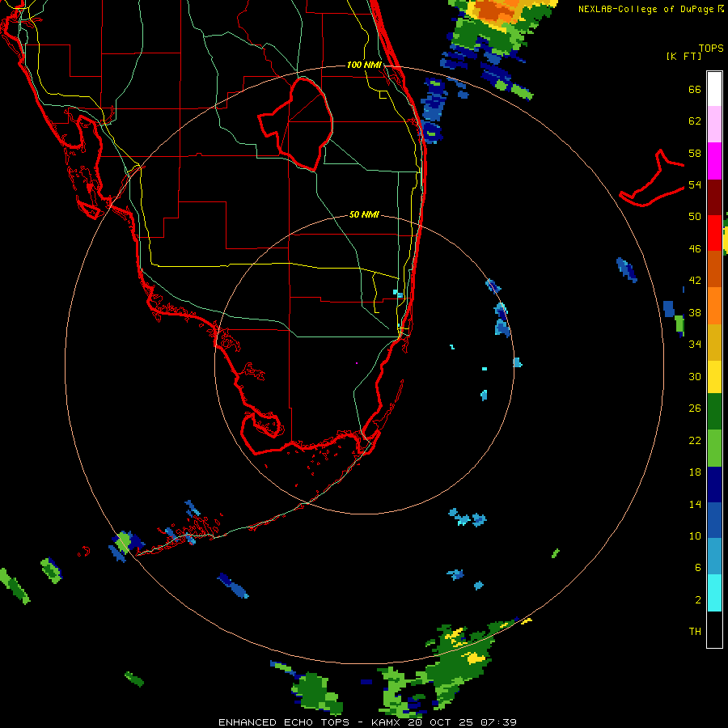Click the tiny magenta radar site dot
The height and width of the screenshot is (728, 728).
[x=357, y=363]
